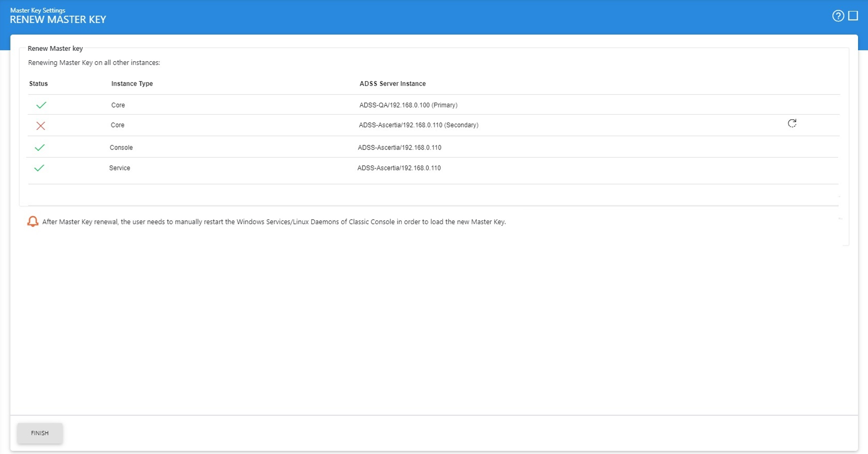
Task: Click the RENEW MASTER KEY page title
Action: tap(58, 20)
